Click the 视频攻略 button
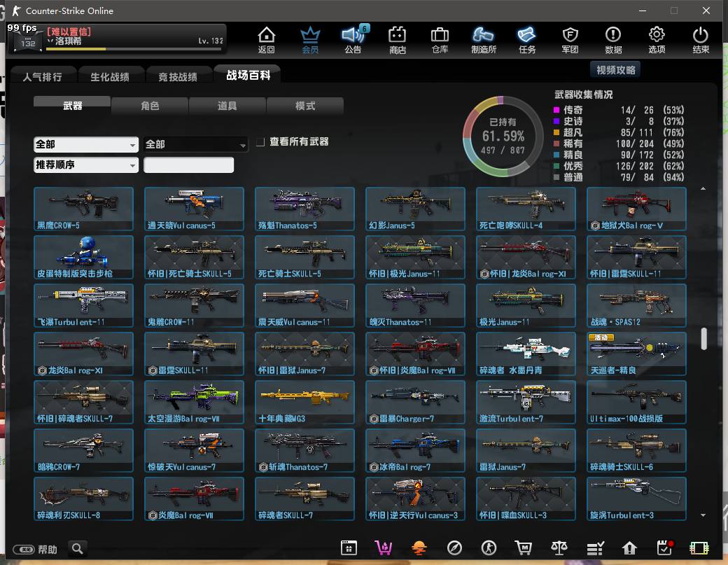Screen dimensions: 728x565 click(615, 69)
